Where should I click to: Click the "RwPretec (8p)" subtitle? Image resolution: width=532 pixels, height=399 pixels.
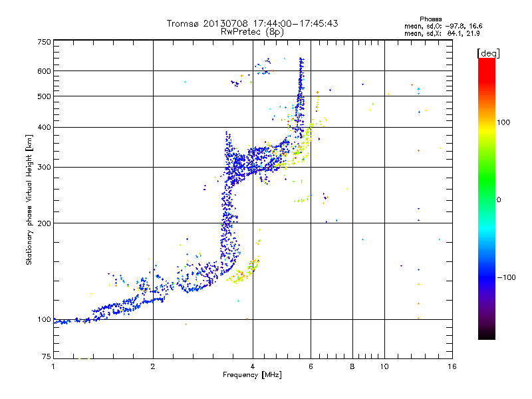(x=252, y=32)
